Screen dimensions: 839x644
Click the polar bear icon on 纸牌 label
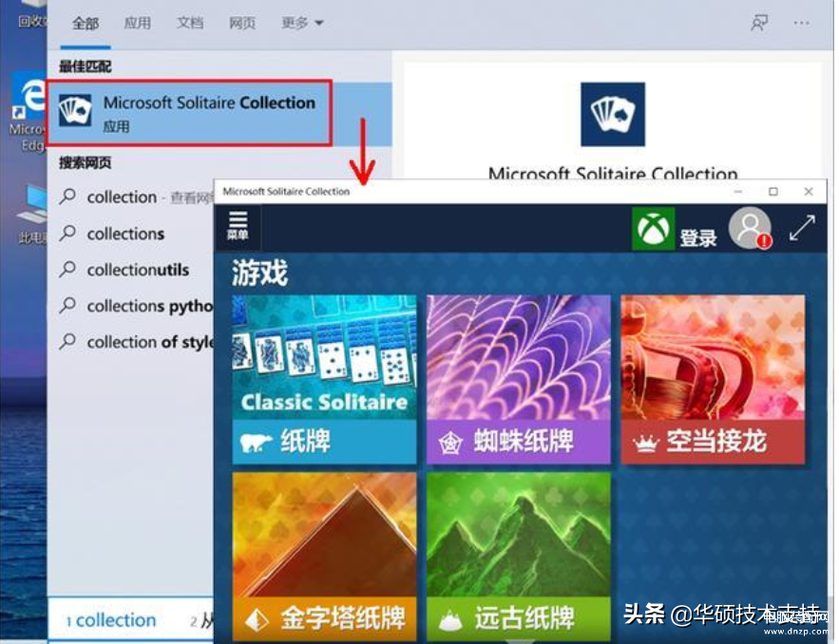click(x=256, y=443)
